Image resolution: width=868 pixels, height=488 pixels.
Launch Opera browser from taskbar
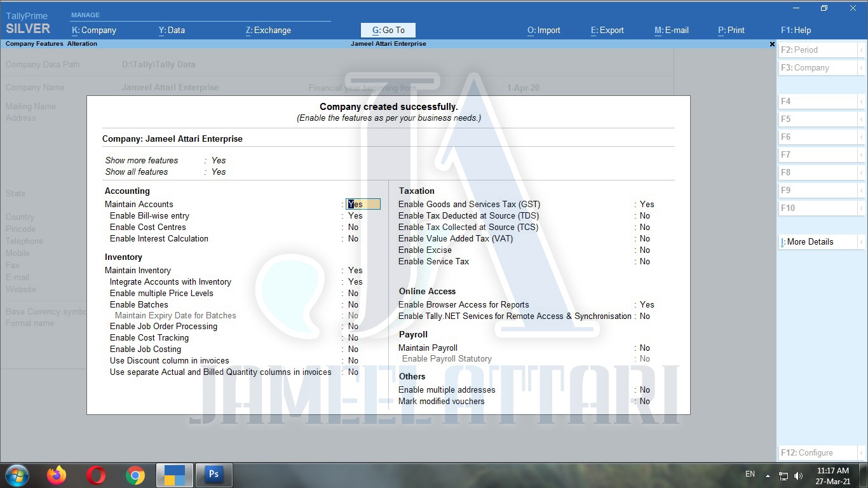point(96,475)
